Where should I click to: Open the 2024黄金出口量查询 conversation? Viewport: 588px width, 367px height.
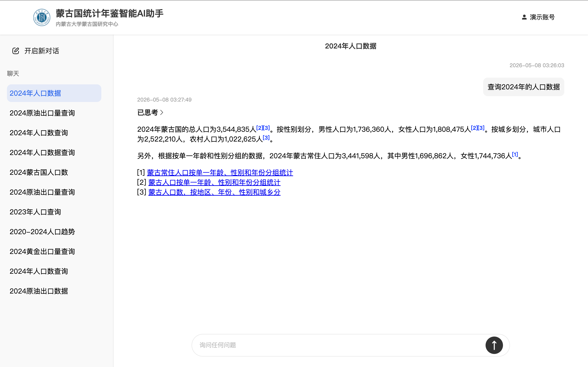click(54, 252)
